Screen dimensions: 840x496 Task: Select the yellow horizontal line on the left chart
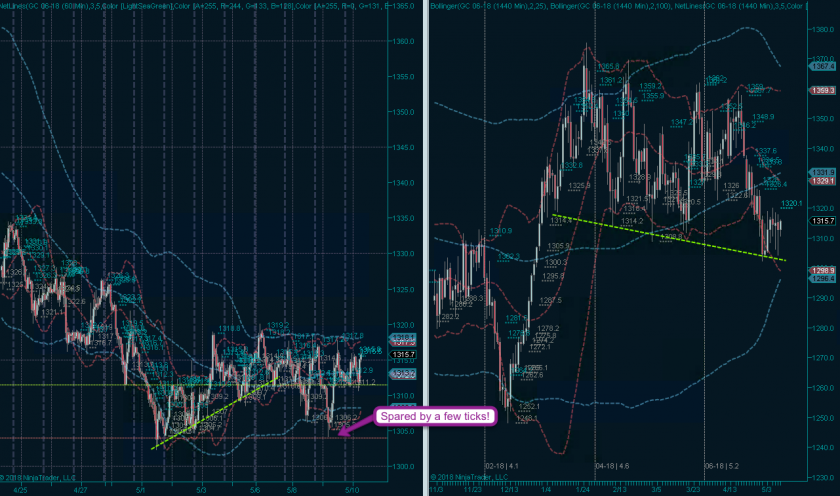tap(193, 385)
